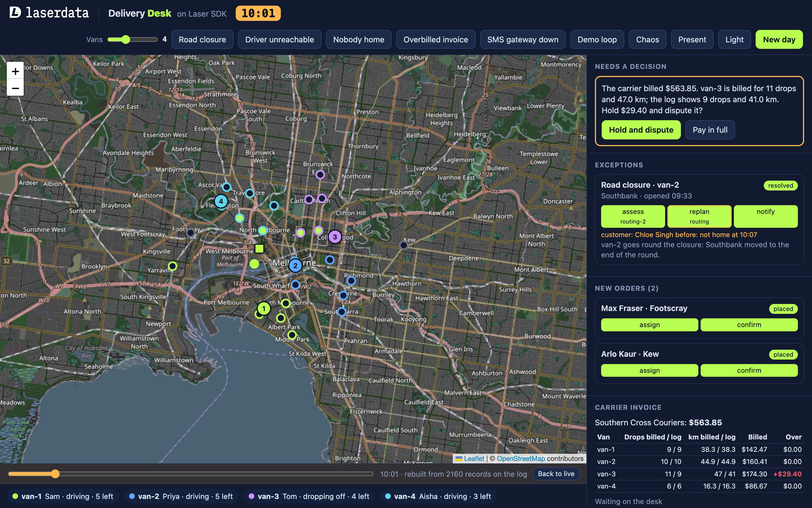Click assign for Max Fraser order
This screenshot has height=508, width=812.
coord(649,325)
